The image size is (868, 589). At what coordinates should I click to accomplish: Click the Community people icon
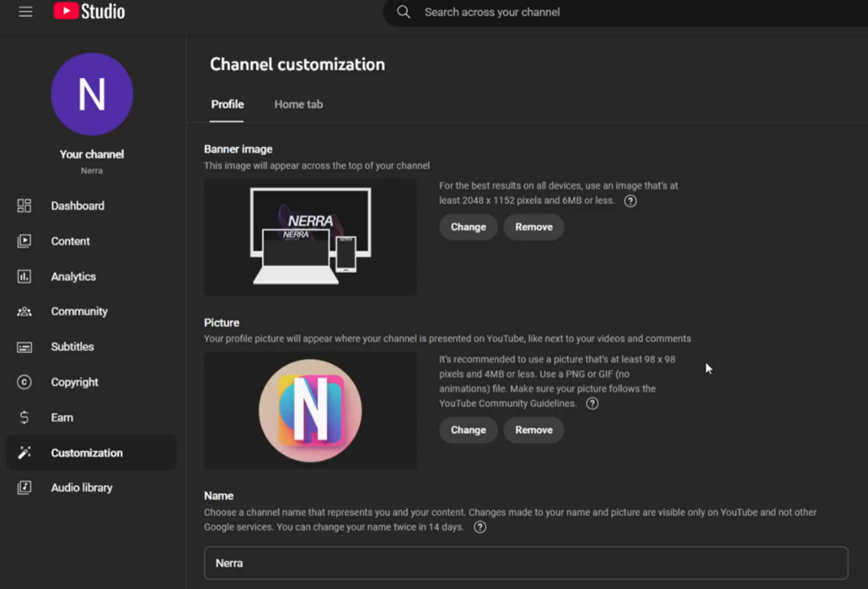24,312
